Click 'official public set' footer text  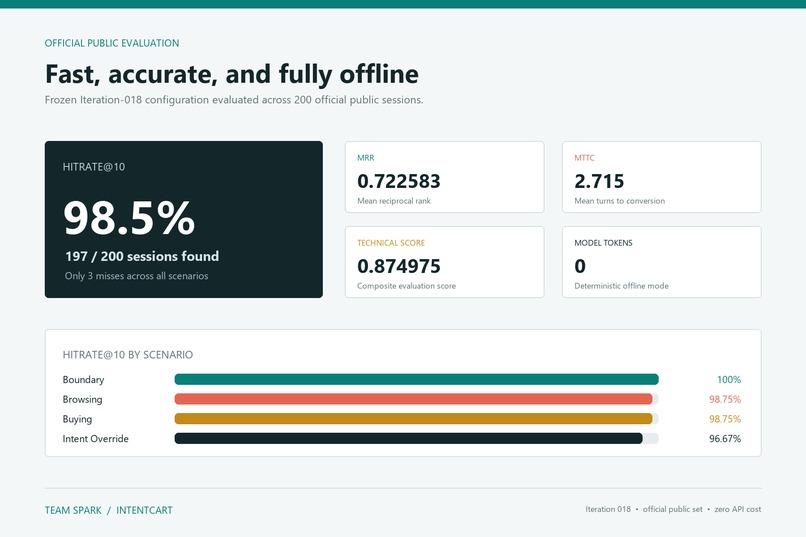point(672,509)
